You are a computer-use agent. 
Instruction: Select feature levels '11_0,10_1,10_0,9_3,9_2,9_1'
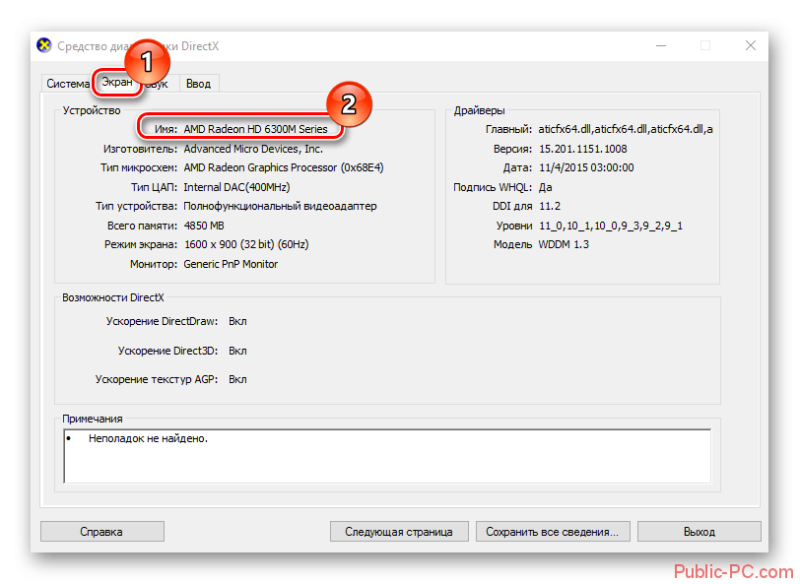click(611, 226)
